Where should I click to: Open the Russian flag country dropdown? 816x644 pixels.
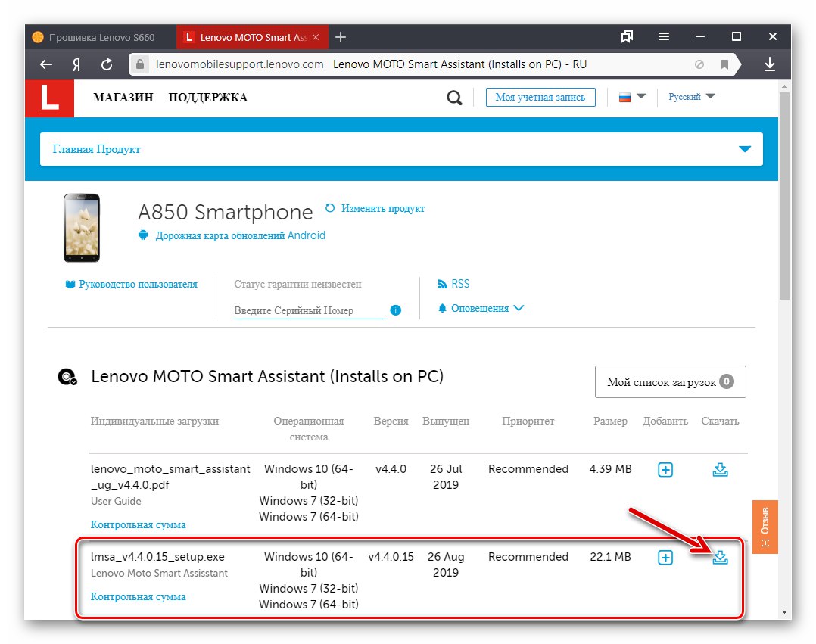click(632, 97)
